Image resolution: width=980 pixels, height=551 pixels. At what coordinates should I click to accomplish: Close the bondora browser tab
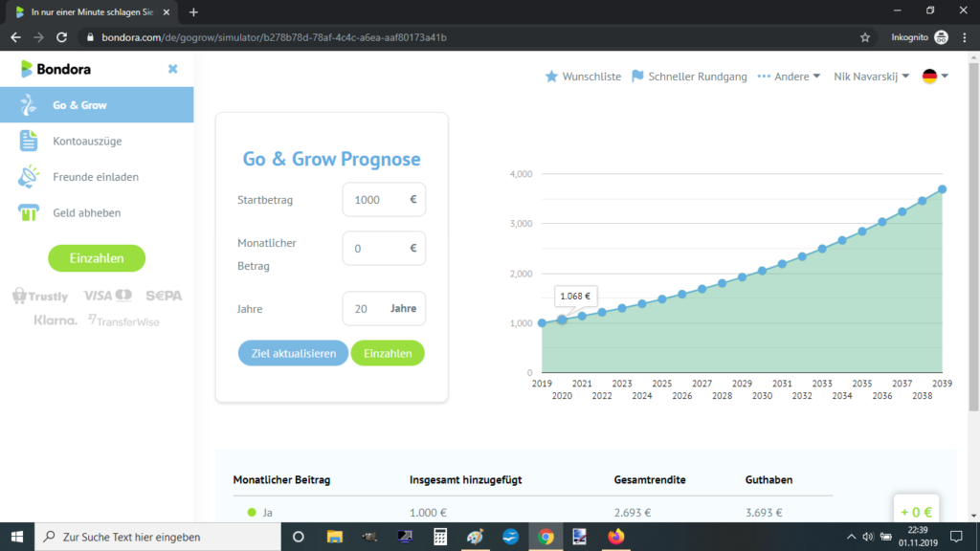(x=167, y=11)
